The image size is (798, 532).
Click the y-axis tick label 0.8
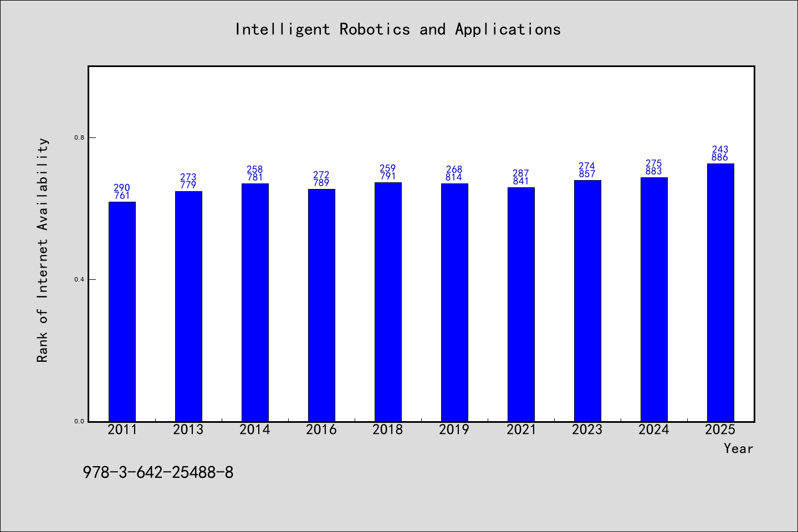(79, 137)
